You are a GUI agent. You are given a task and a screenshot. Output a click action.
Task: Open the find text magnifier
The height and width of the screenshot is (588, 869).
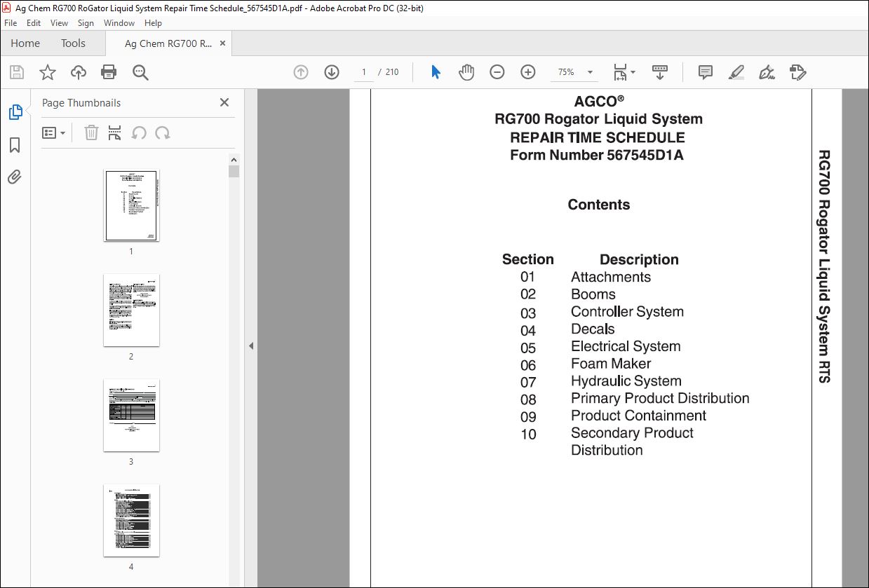point(140,72)
